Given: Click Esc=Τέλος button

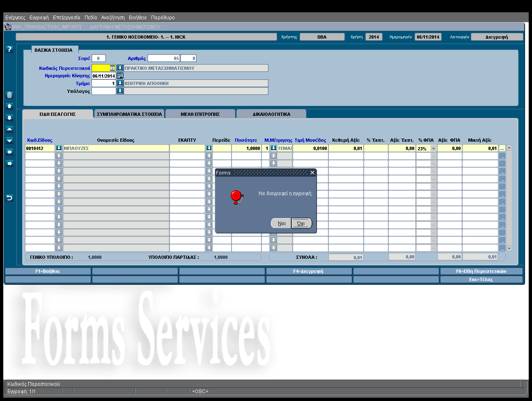Looking at the screenshot, I should tap(481, 279).
